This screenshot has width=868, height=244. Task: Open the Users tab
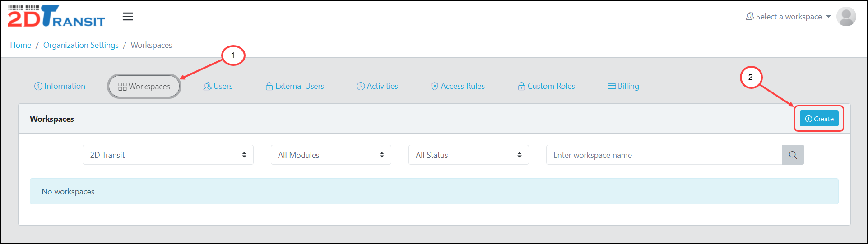[x=218, y=86]
